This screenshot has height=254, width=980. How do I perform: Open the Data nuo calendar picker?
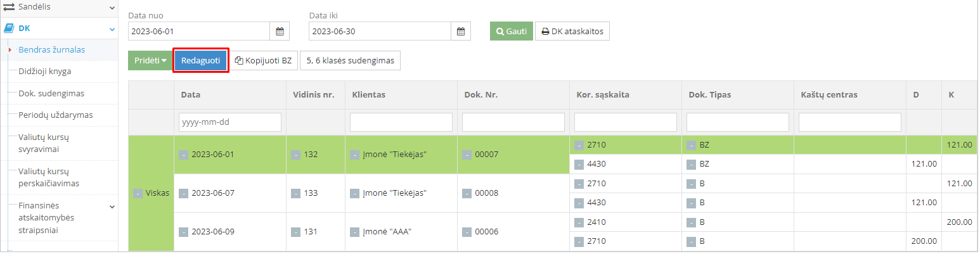pyautogui.click(x=280, y=31)
